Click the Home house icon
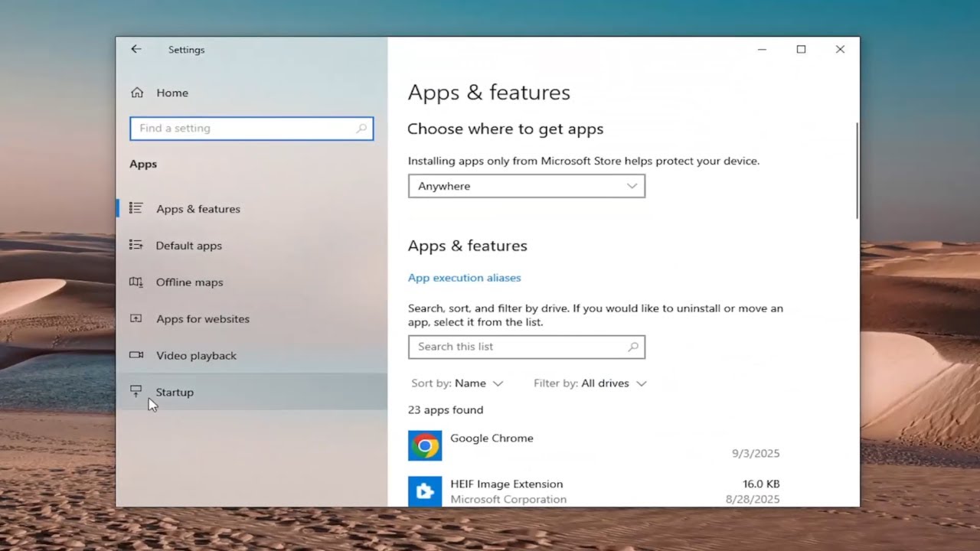 tap(137, 93)
